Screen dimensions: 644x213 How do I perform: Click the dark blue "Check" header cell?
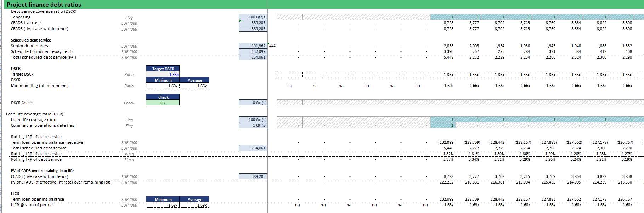163,97
